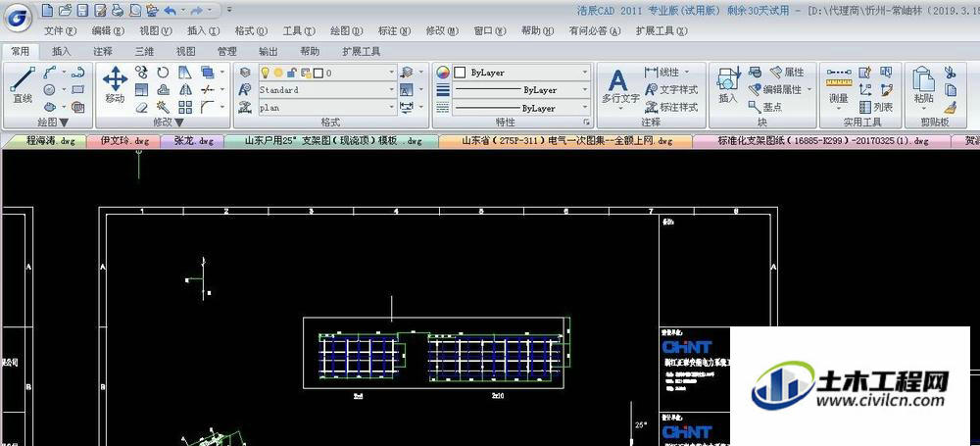
Task: Open the layer properties manager icon
Action: pyautogui.click(x=246, y=73)
